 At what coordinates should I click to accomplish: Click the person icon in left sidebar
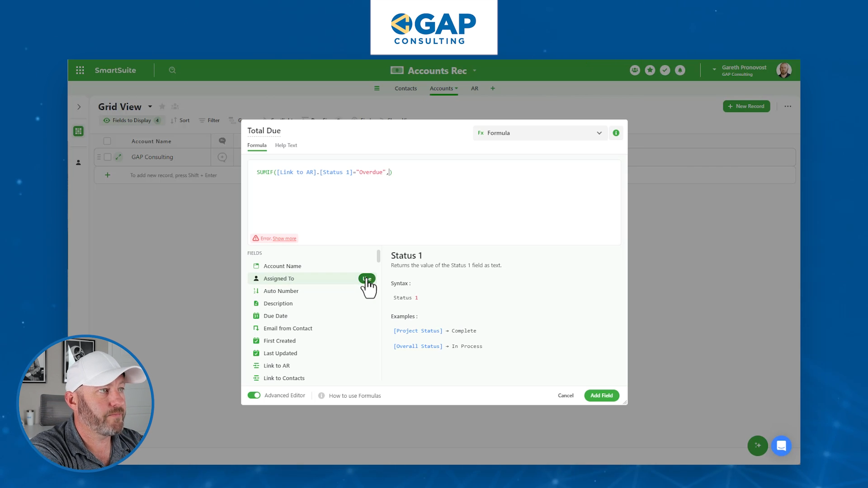[78, 162]
